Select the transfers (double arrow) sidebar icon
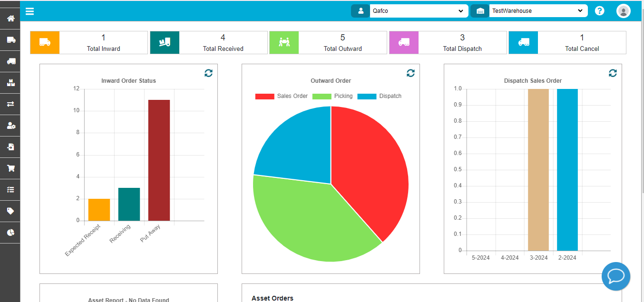The height and width of the screenshot is (302, 644). tap(10, 104)
